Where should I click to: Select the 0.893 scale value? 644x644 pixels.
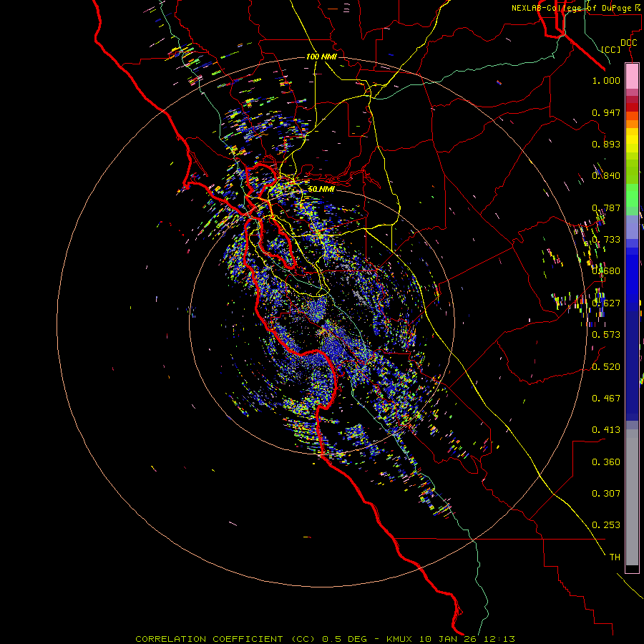tap(606, 144)
